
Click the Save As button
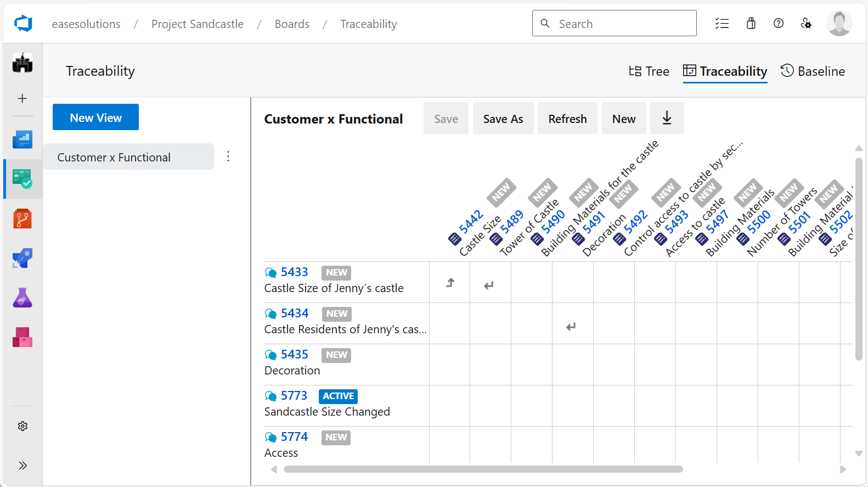pos(503,118)
